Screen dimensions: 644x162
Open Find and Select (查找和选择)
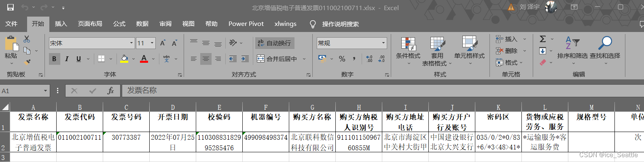[x=605, y=50]
